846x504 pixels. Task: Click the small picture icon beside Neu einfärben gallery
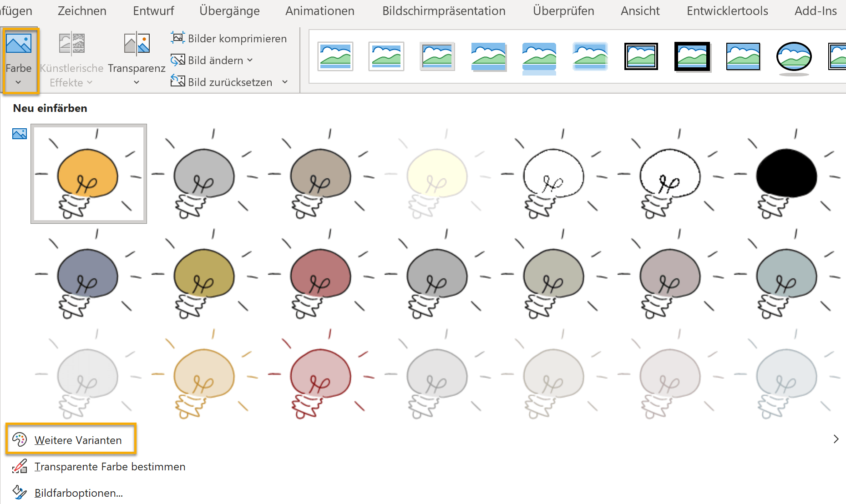click(x=20, y=134)
